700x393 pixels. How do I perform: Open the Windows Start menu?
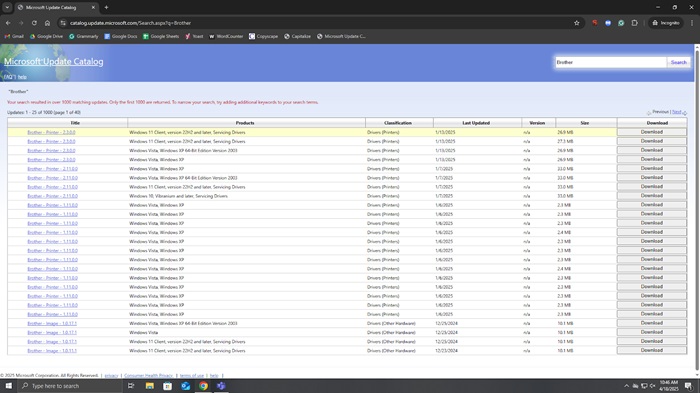pos(8,386)
